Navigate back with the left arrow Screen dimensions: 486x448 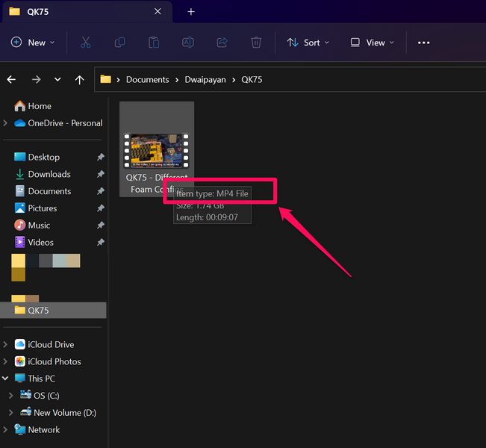point(12,80)
